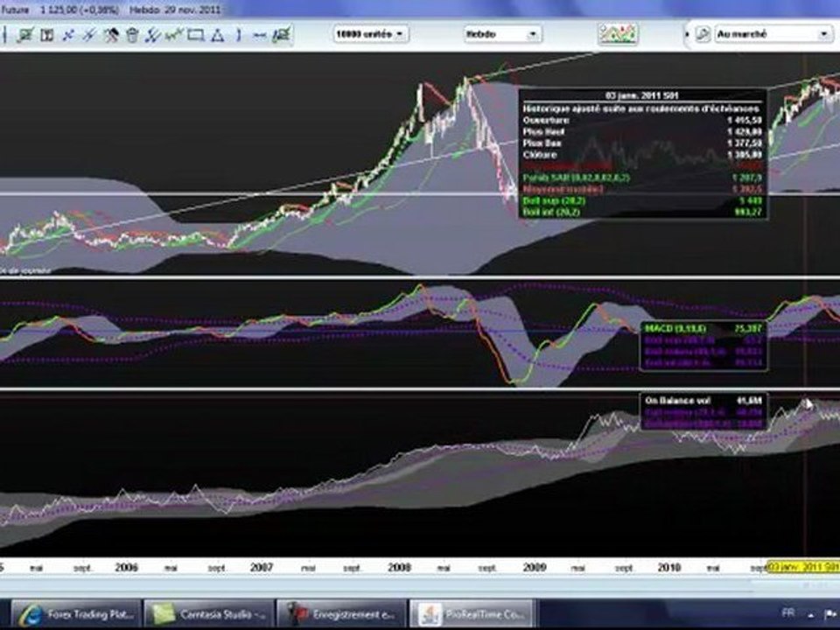Select the green zigzag line tool
This screenshot has width=840, height=630.
click(x=173, y=35)
